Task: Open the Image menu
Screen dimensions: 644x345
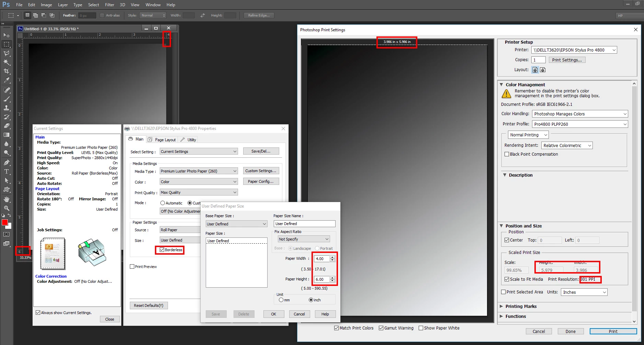Action: [46, 5]
